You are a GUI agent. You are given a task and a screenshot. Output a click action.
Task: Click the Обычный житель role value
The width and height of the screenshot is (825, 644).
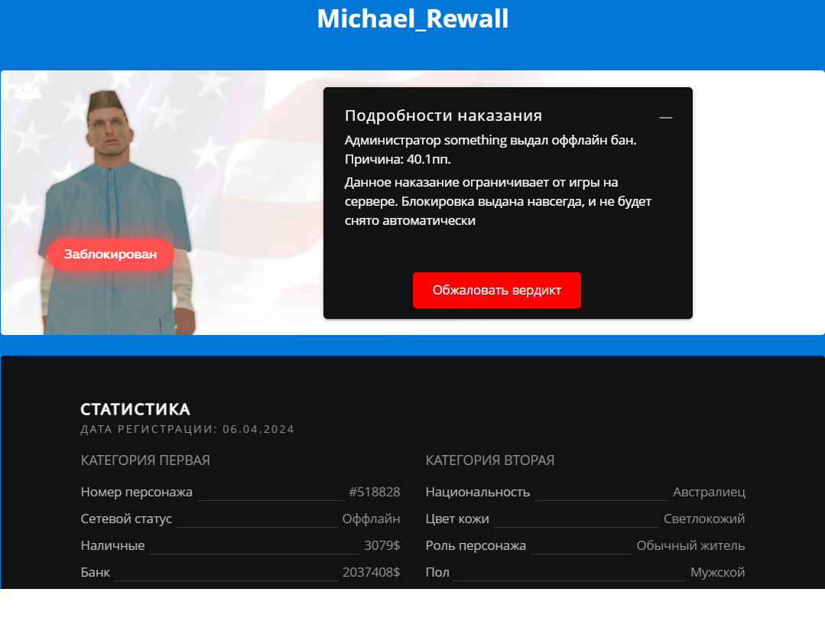pos(690,545)
